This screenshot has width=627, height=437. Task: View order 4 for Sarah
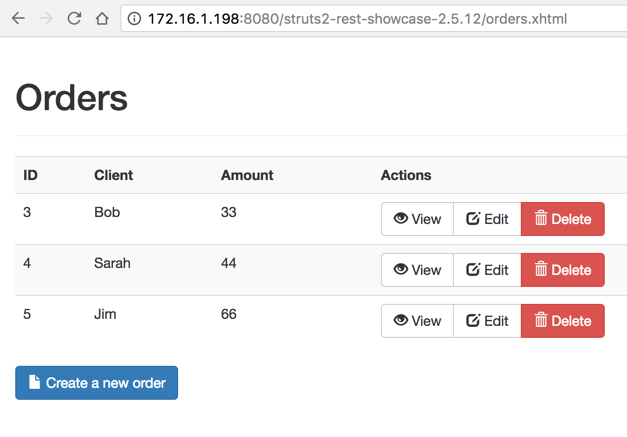pyautogui.click(x=417, y=270)
